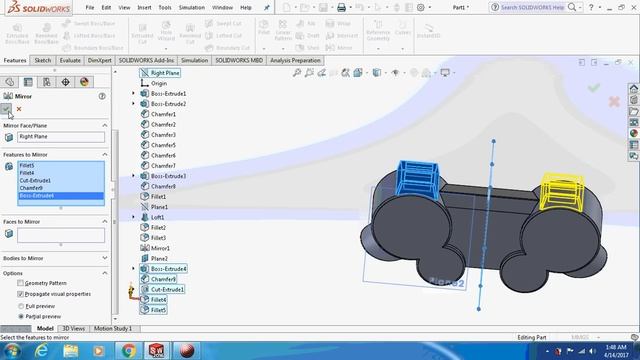
Task: Switch to the 3D Views tab
Action: [73, 329]
